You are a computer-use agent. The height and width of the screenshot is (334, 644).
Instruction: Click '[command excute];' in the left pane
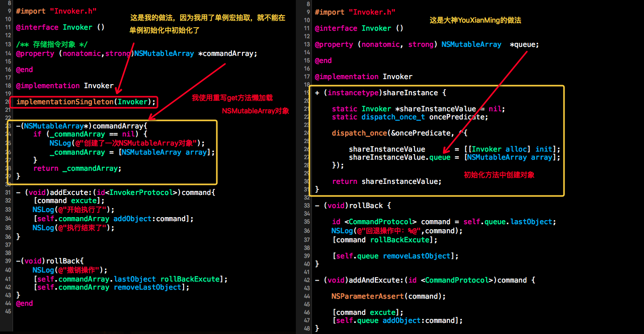69,201
